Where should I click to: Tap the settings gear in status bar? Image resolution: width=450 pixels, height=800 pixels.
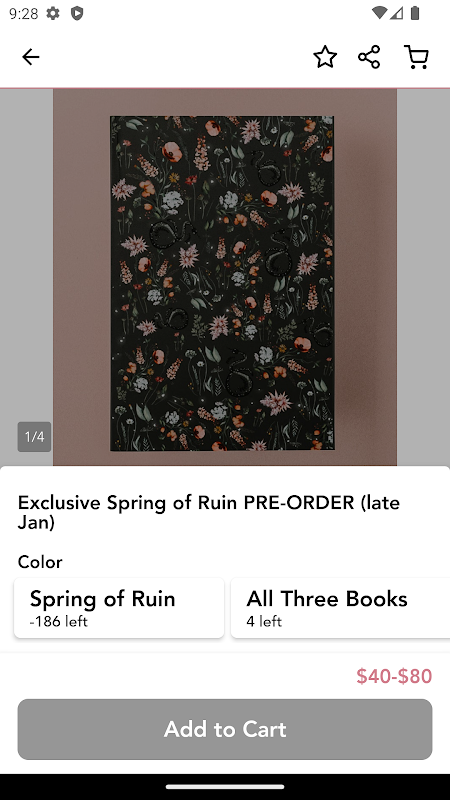point(53,13)
